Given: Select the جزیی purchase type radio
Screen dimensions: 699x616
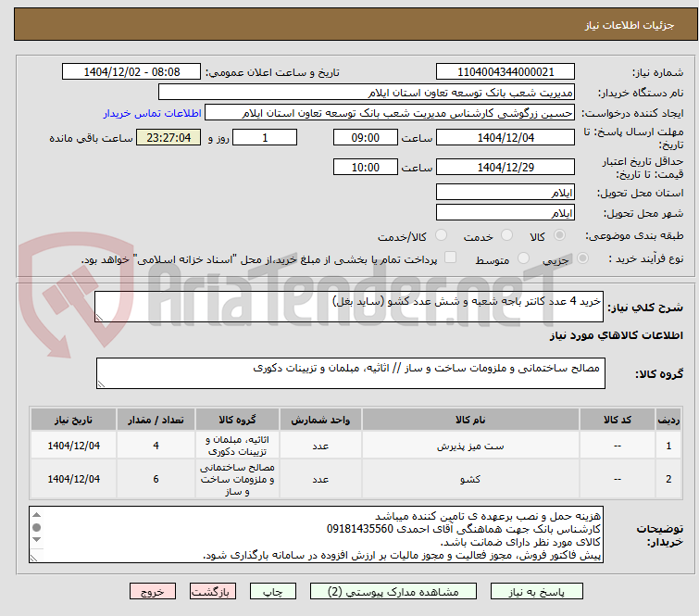Looking at the screenshot, I should (x=582, y=258).
